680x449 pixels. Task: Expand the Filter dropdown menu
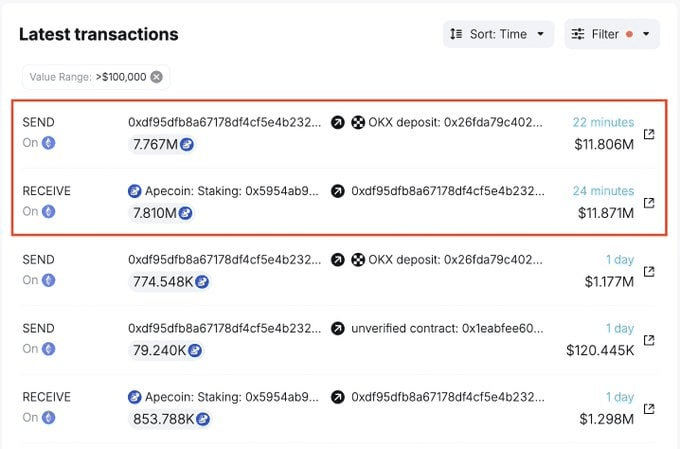coord(612,34)
